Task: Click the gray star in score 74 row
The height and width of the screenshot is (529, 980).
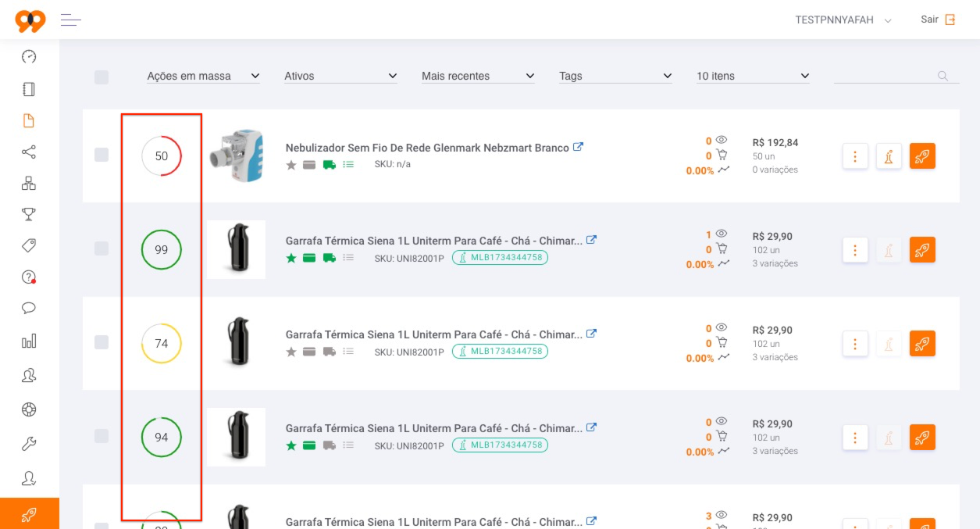Action: [x=291, y=352]
